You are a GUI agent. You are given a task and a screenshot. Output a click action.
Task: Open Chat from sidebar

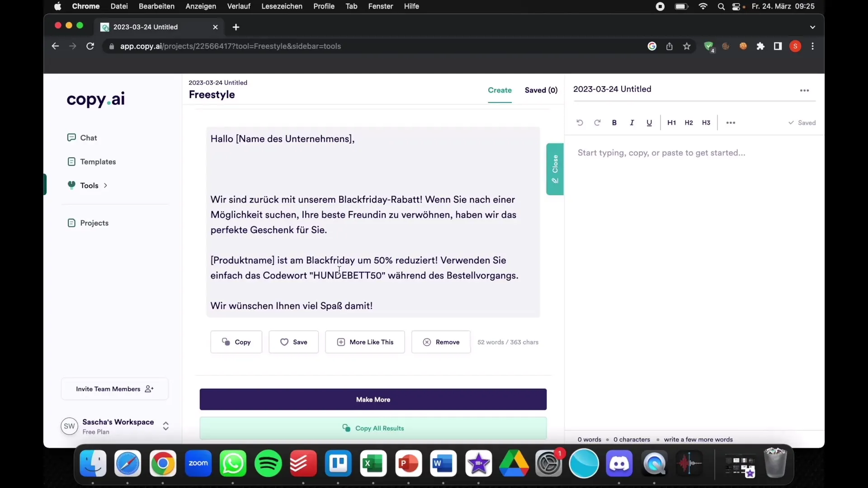click(88, 137)
